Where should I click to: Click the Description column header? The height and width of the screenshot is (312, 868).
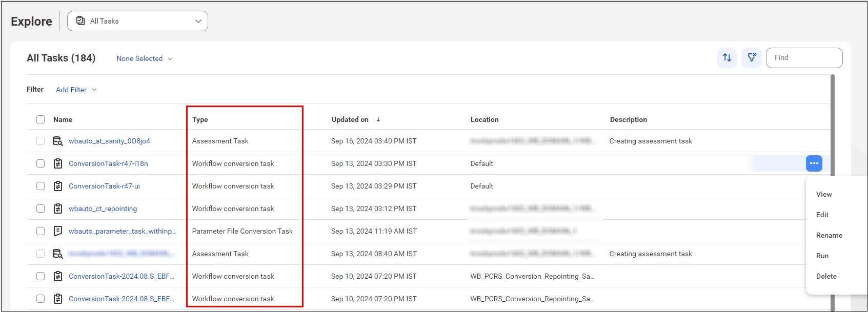pos(629,119)
